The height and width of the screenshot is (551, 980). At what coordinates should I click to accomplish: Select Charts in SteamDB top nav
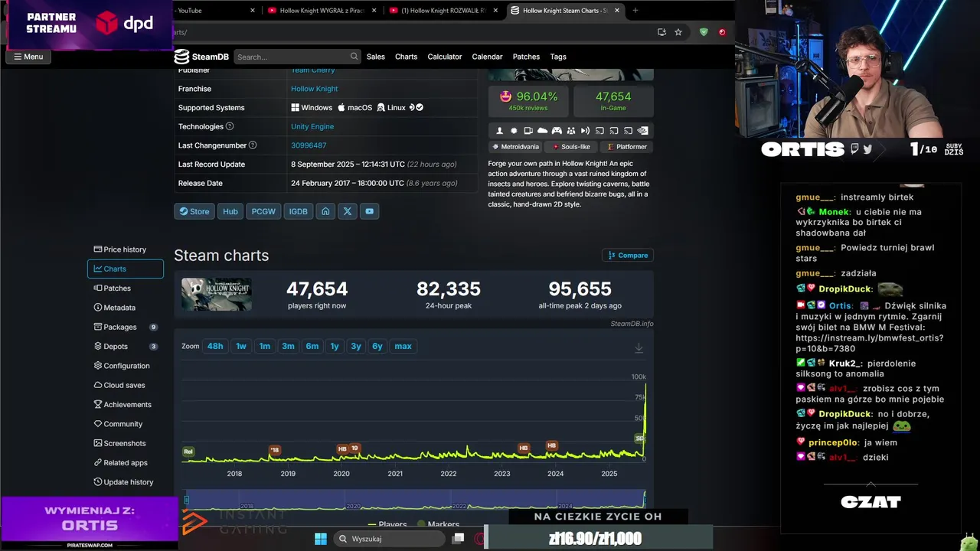(x=407, y=57)
